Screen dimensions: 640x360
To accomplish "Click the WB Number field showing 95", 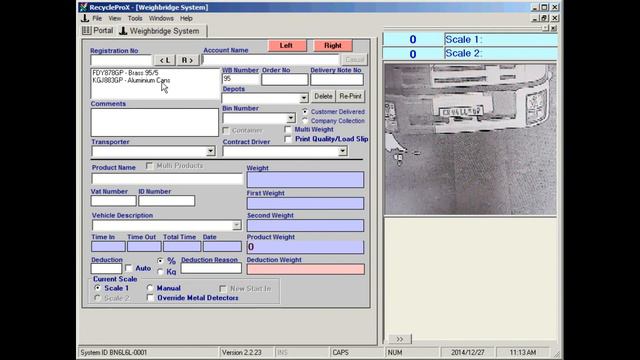I will pos(241,79).
